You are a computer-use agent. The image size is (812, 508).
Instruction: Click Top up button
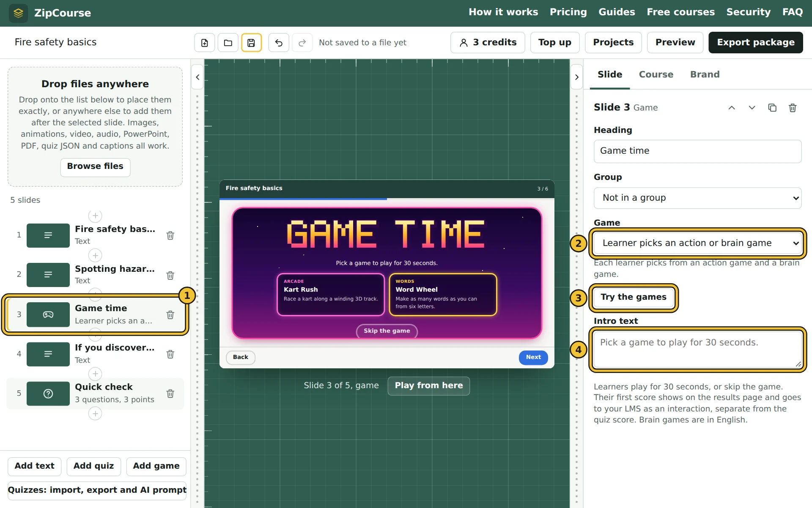pyautogui.click(x=554, y=43)
